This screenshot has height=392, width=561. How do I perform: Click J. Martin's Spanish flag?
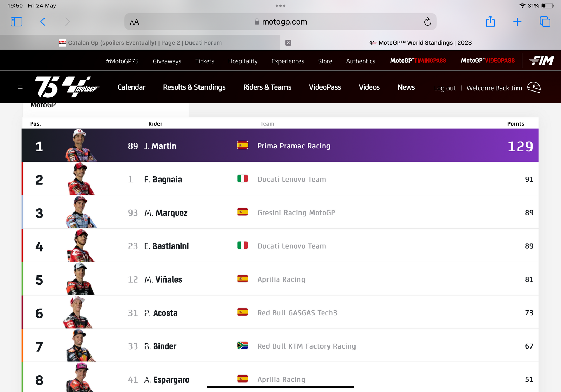tap(242, 145)
